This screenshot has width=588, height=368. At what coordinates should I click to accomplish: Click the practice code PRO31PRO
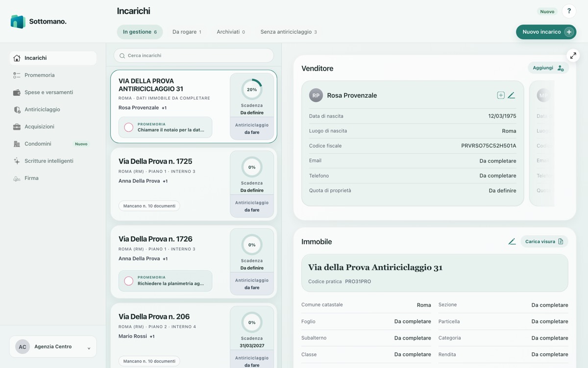358,282
